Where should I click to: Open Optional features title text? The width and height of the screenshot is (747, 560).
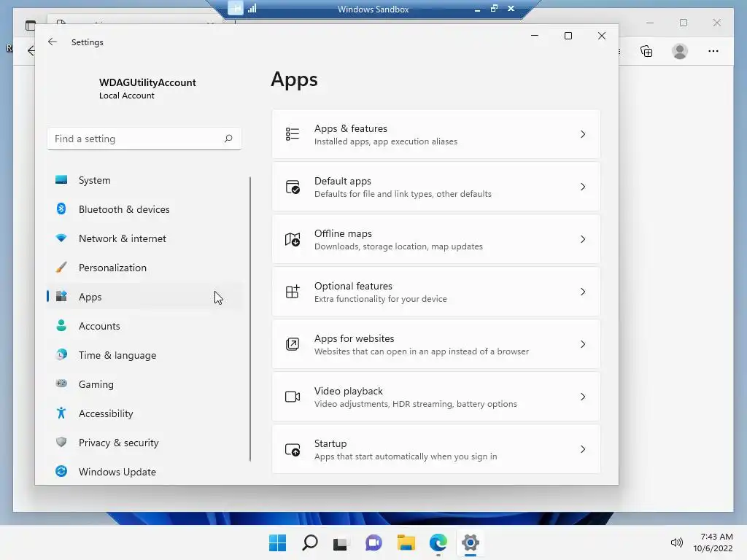[353, 286]
